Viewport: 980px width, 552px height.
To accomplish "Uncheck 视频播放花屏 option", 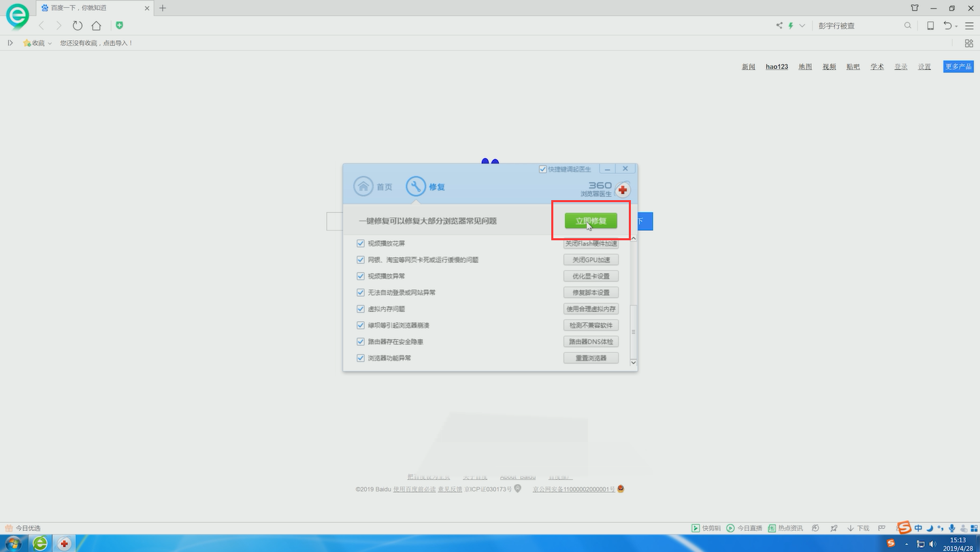I will pyautogui.click(x=361, y=244).
